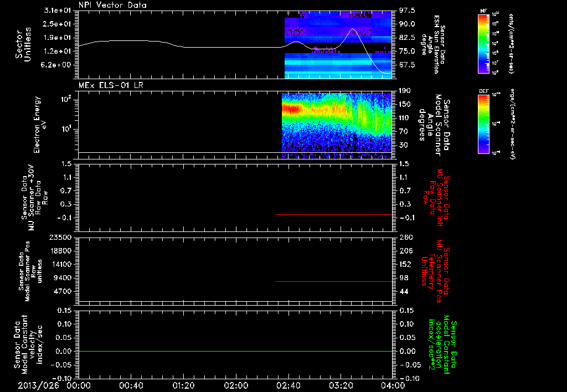Click the "97.5" elevation angle tick
The width and height of the screenshot is (567, 392).
tap(407, 11)
